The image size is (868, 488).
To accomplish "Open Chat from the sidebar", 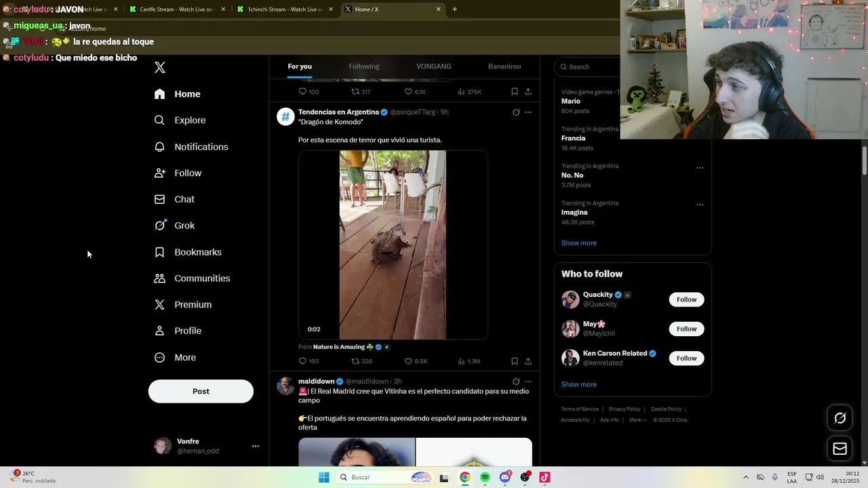I will (x=175, y=199).
